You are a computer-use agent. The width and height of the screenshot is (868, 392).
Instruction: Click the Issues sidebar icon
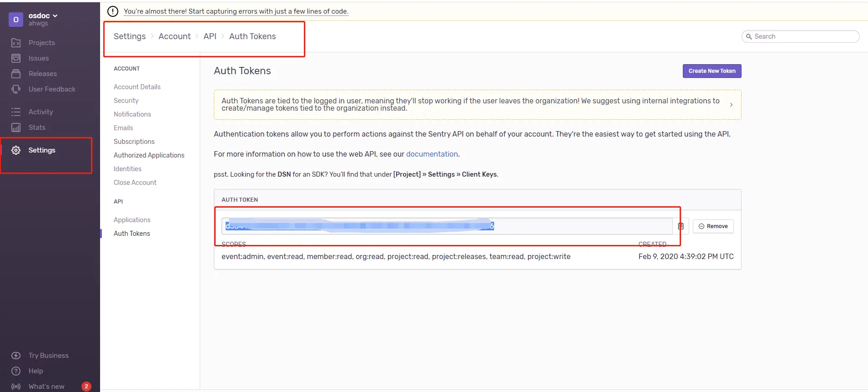(x=16, y=58)
